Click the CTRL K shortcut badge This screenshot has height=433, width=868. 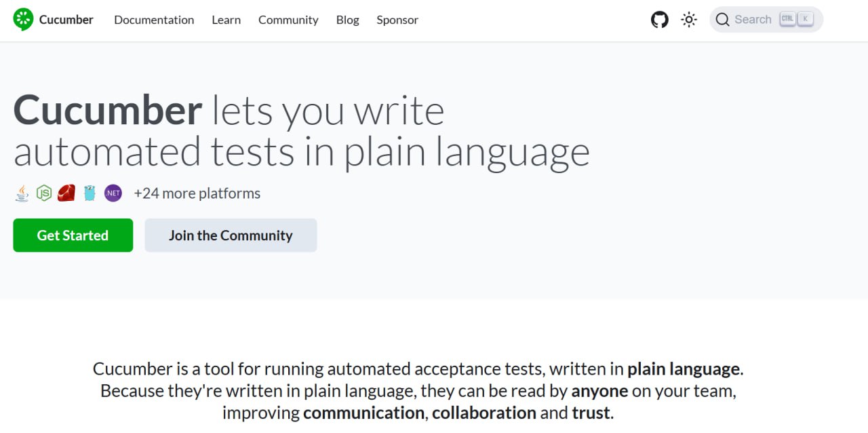tap(796, 19)
